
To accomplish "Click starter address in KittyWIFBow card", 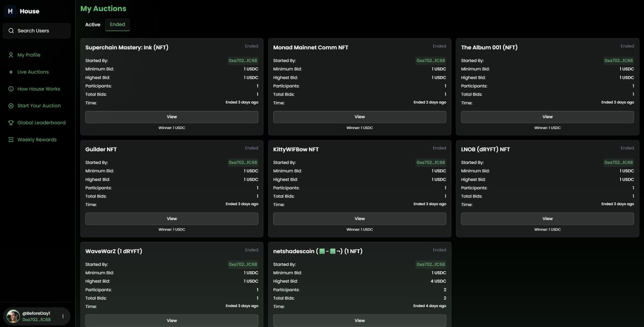I will 431,162.
